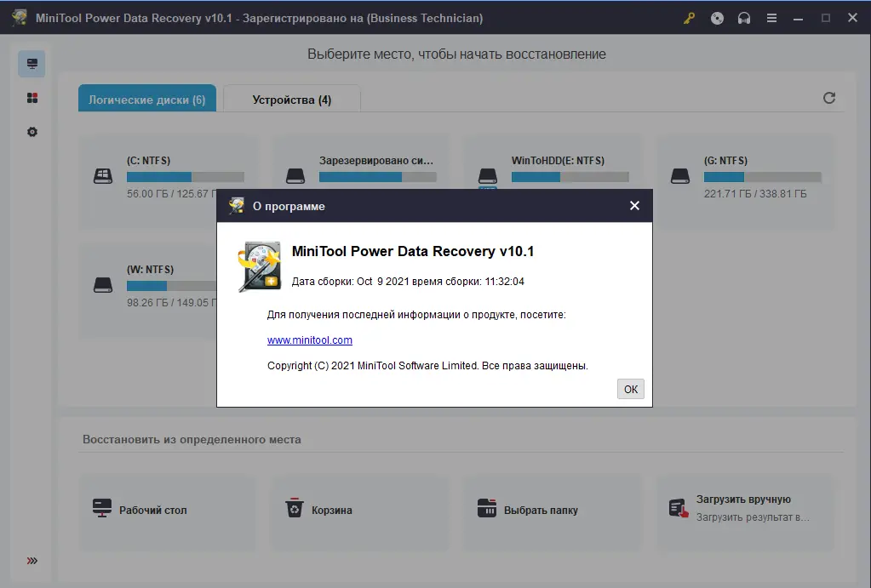Click the MiniTool program logo in dialog
871x588 pixels.
[x=260, y=266]
